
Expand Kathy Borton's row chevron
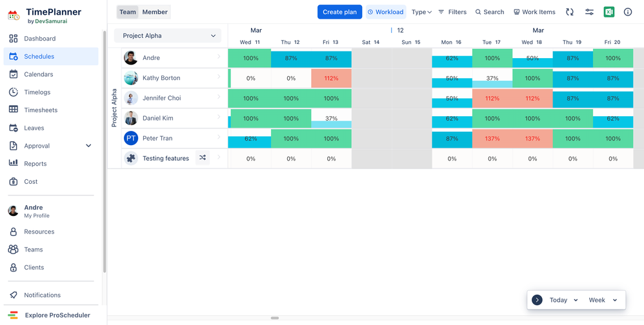pyautogui.click(x=219, y=76)
